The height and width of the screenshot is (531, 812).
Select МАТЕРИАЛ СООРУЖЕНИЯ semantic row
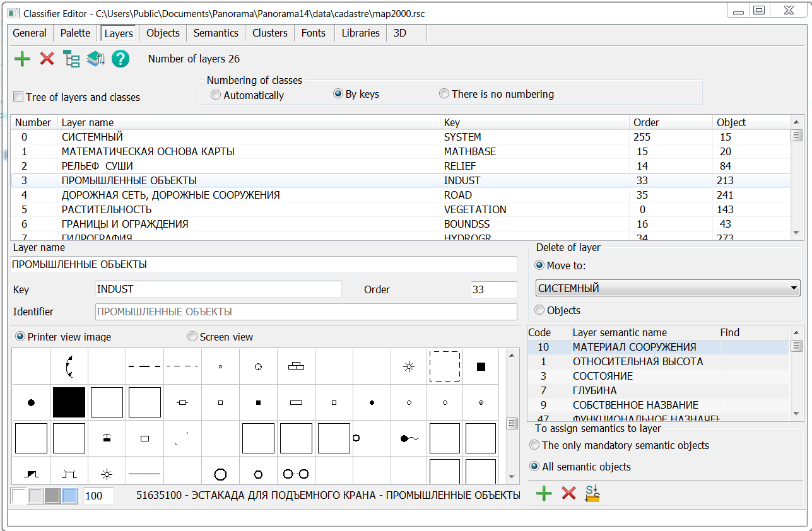[x=658, y=347]
